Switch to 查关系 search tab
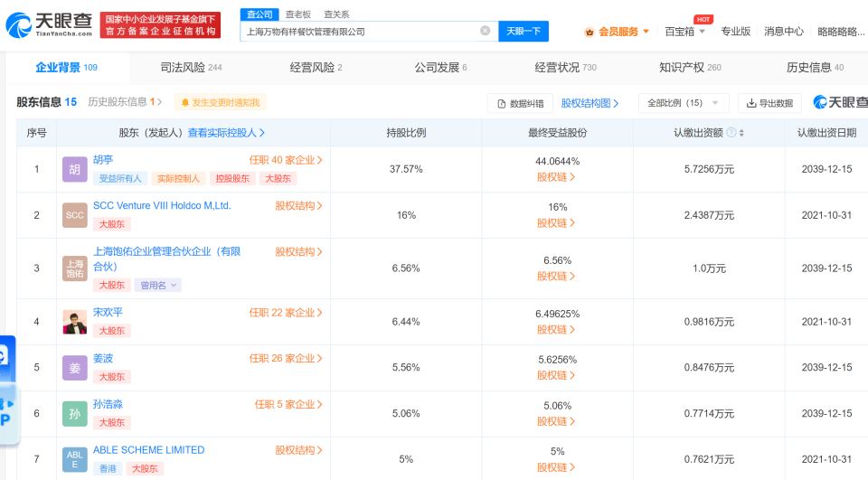The width and height of the screenshot is (868, 480). point(336,14)
